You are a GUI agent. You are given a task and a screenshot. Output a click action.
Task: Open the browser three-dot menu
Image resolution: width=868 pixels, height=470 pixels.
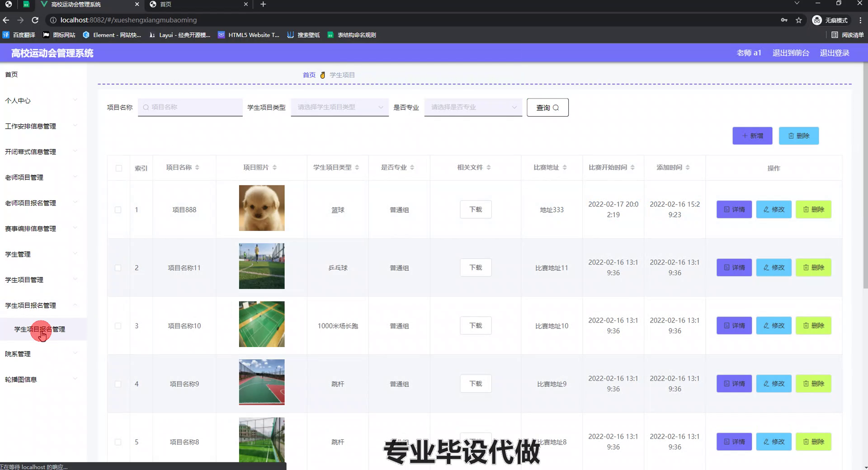click(860, 20)
